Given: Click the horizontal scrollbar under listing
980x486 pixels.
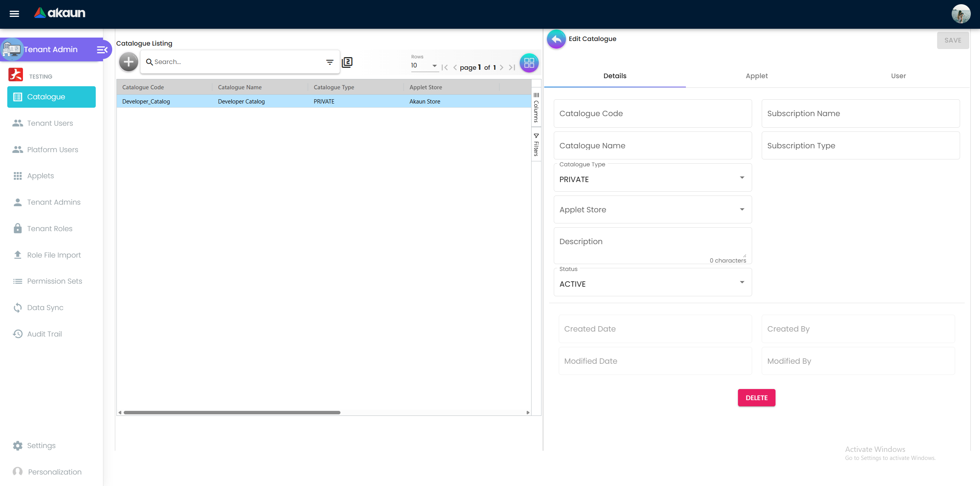Looking at the screenshot, I should tap(232, 412).
